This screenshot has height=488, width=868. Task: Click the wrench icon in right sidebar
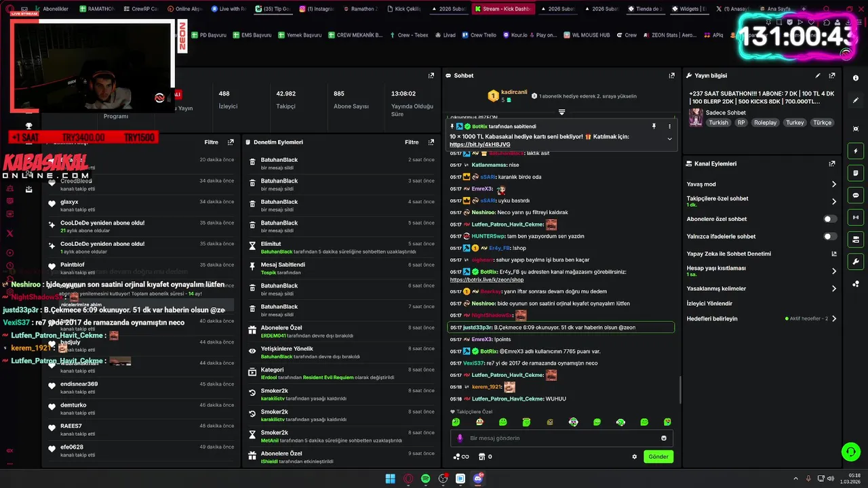(856, 261)
